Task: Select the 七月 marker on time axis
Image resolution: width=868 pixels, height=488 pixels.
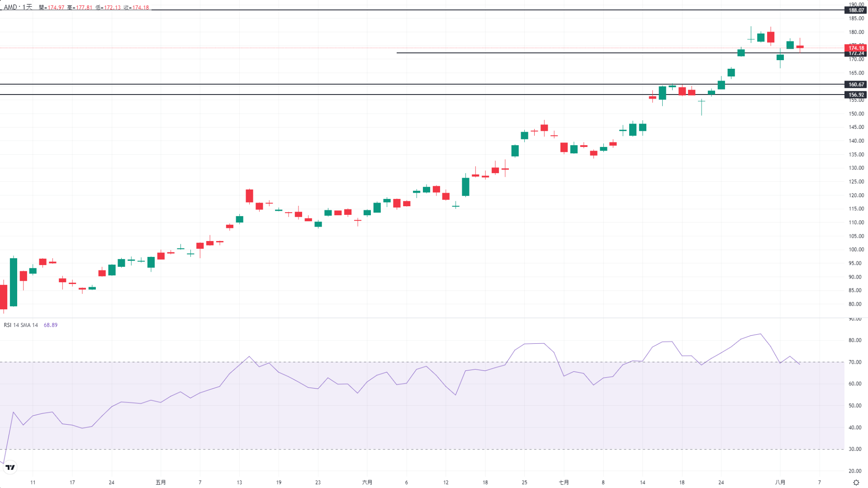Action: click(x=564, y=483)
